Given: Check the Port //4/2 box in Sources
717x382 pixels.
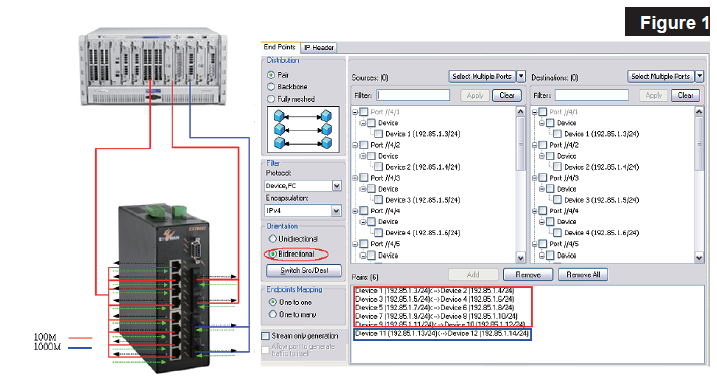Looking at the screenshot, I should [x=364, y=145].
